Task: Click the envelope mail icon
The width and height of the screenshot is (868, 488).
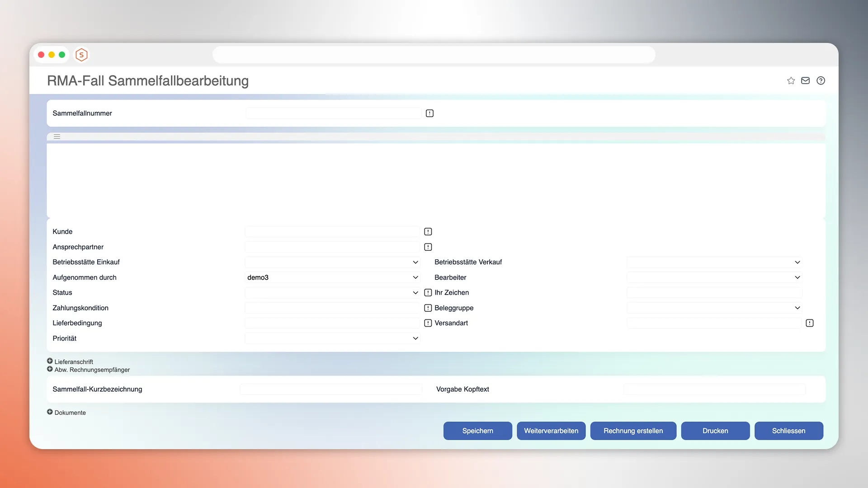Action: coord(805,80)
